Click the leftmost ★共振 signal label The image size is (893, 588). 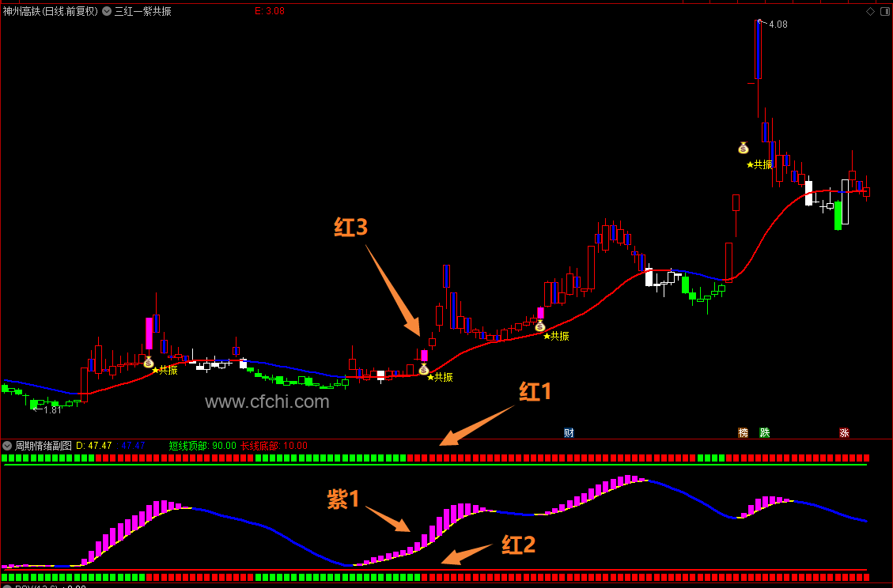click(x=165, y=370)
